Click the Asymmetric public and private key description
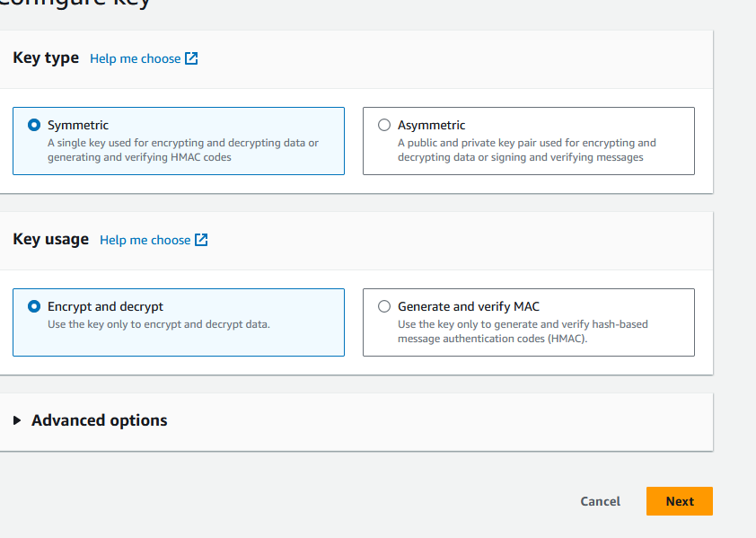The width and height of the screenshot is (756, 538). pos(526,150)
